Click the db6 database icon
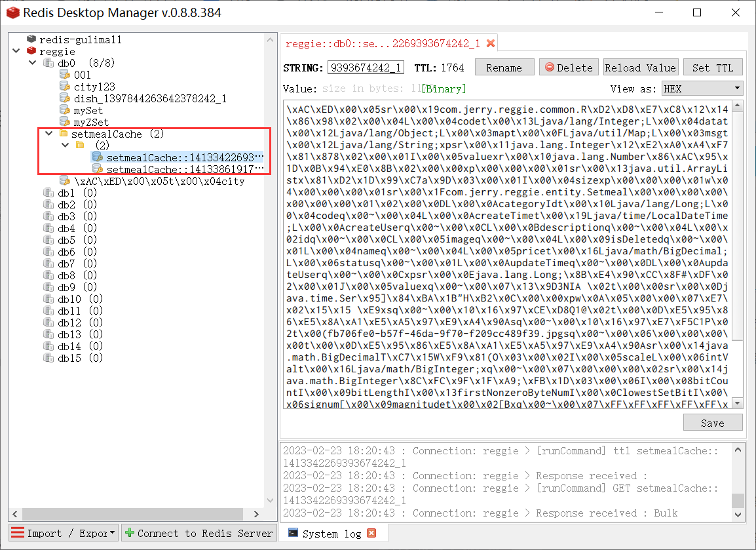 (48, 251)
